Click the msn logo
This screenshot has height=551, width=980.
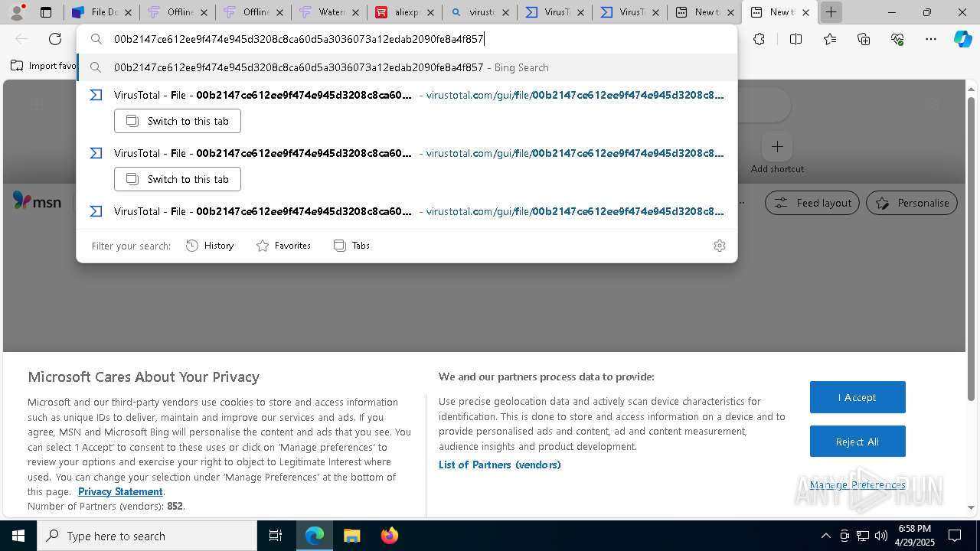click(x=37, y=201)
